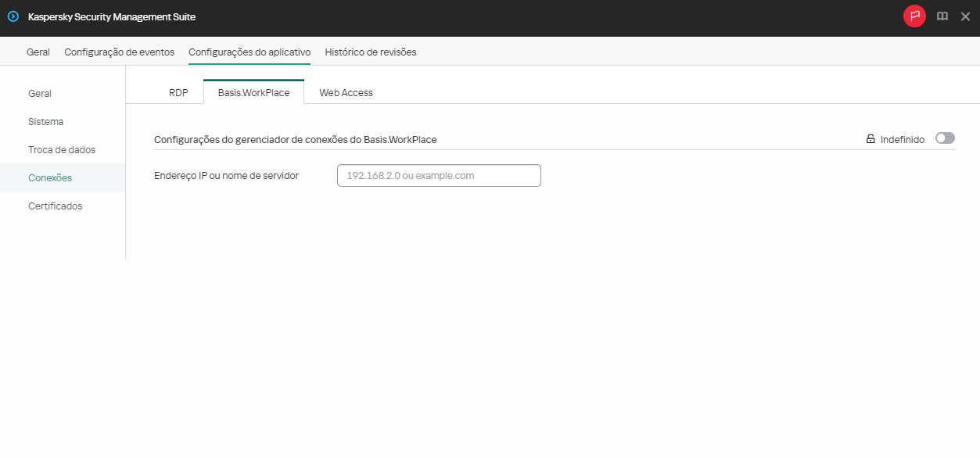980x458 pixels.
Task: Select Configurações do aplicativo tab
Action: (x=249, y=52)
